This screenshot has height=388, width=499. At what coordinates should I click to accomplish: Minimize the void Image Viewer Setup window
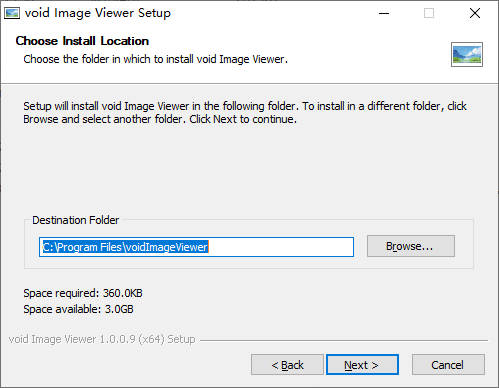pyautogui.click(x=384, y=13)
